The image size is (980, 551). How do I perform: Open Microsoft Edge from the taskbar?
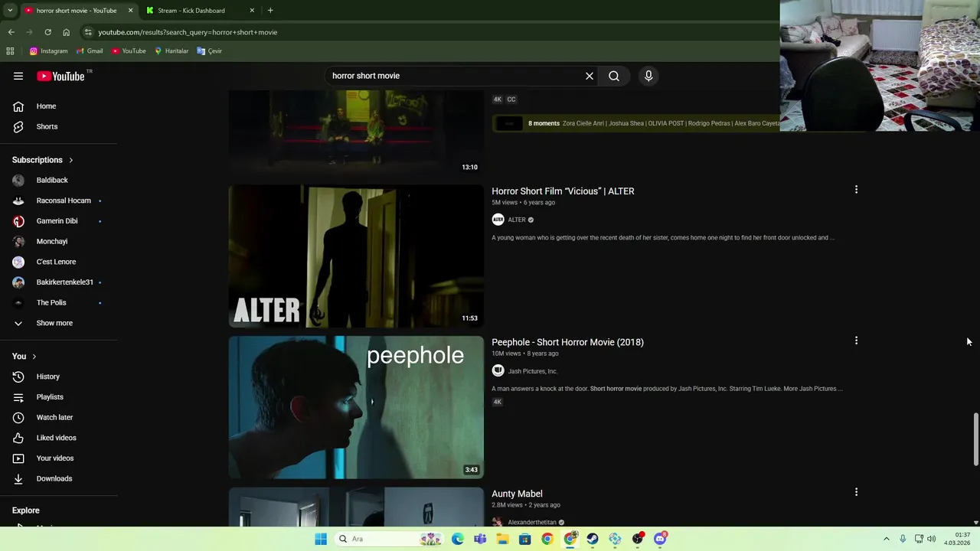[457, 539]
